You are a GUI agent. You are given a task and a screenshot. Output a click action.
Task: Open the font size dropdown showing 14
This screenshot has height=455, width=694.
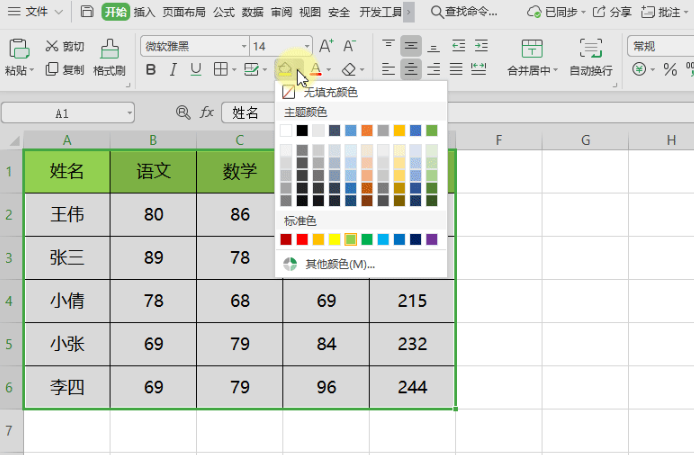tap(307, 46)
